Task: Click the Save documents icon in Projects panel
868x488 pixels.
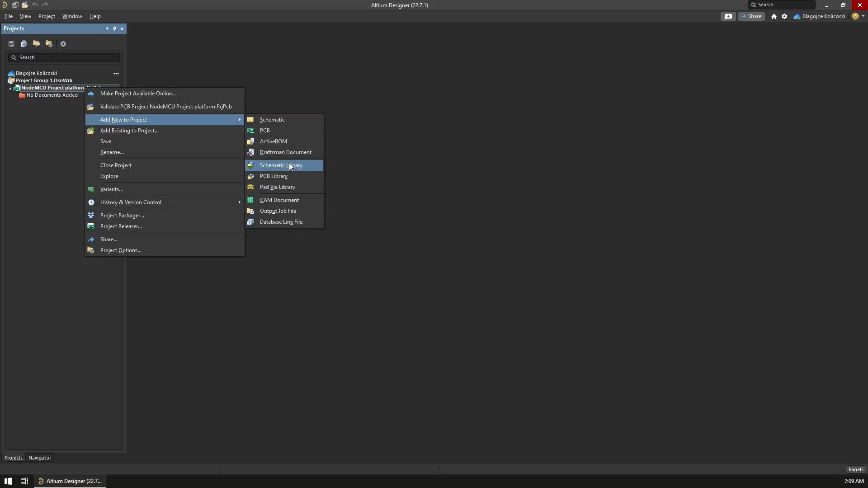Action: pos(11,43)
